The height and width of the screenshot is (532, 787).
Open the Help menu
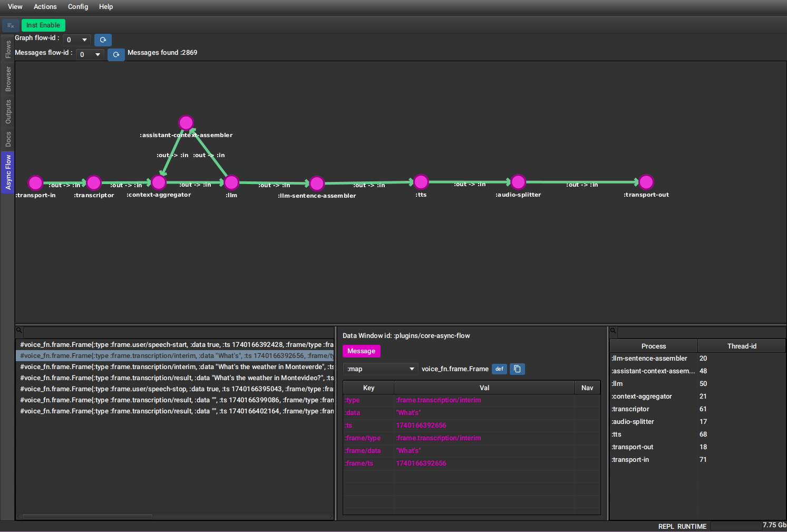click(106, 7)
